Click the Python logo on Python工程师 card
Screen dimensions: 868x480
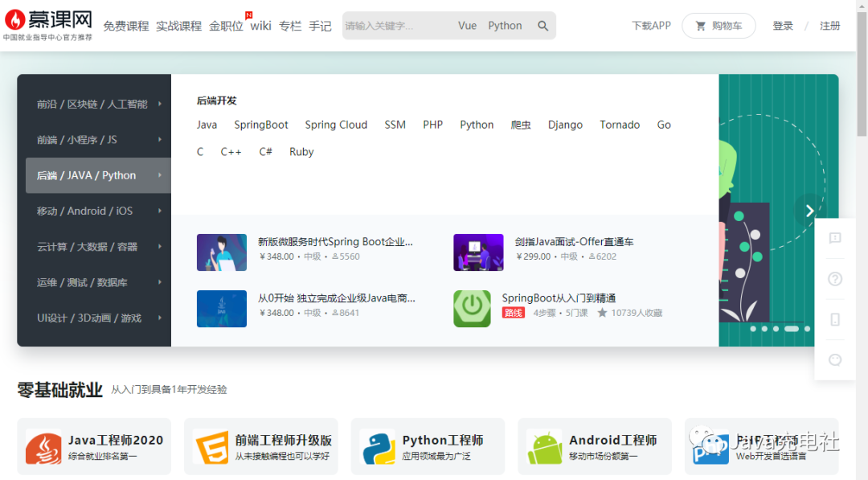coord(377,446)
